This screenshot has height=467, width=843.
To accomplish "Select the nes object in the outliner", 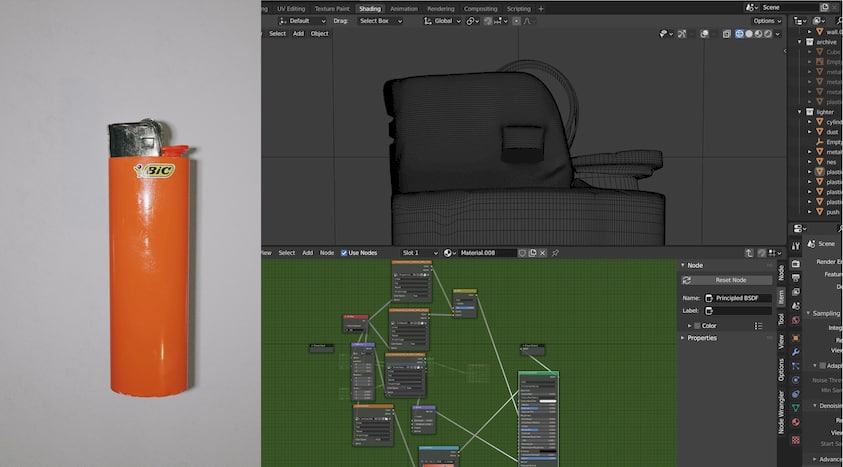I will pyautogui.click(x=831, y=162).
